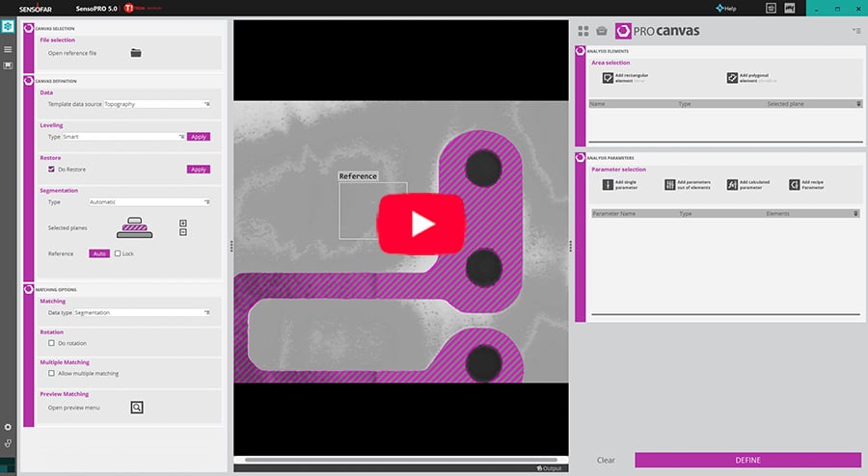Screen dimensions: 868x476
Task: Click the horizontal scrollbar under the canvas
Action: [401, 460]
